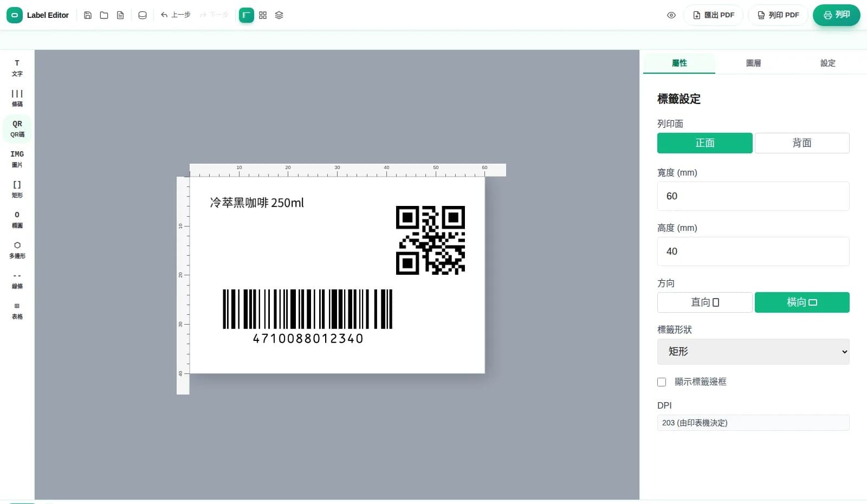Viewport: 867px width, 504px height.
Task: Select the 線條 line tool
Action: pyautogui.click(x=17, y=280)
